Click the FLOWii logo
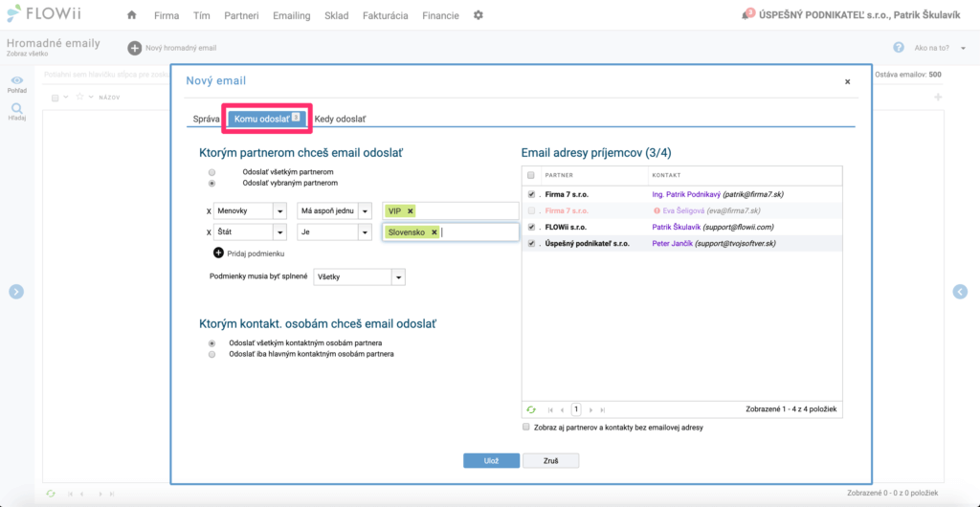 (44, 13)
